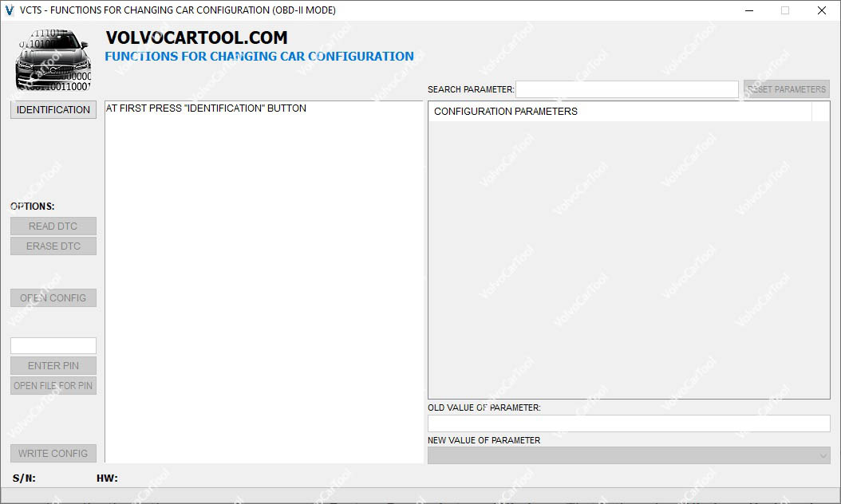Click into the SEARCH PARAMETER field
841x504 pixels.
[626, 89]
